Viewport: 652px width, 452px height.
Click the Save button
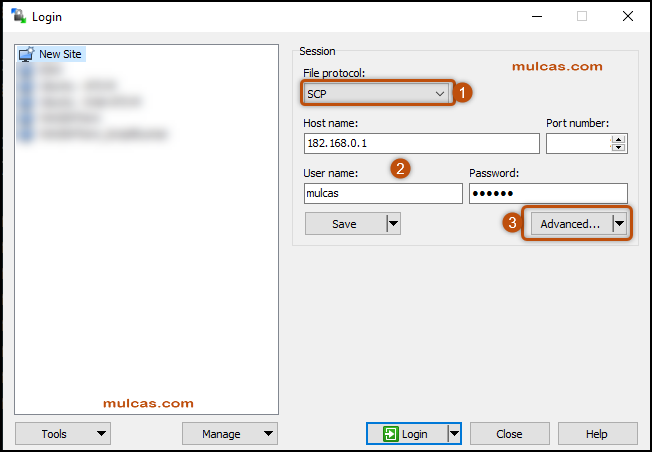point(345,224)
